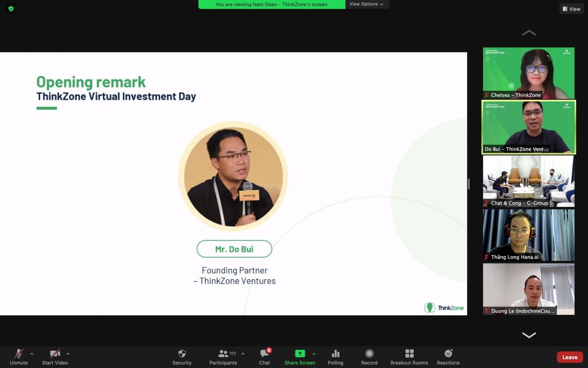Click the ThinkZone logo on the slide
This screenshot has width=588, height=368.
click(444, 308)
